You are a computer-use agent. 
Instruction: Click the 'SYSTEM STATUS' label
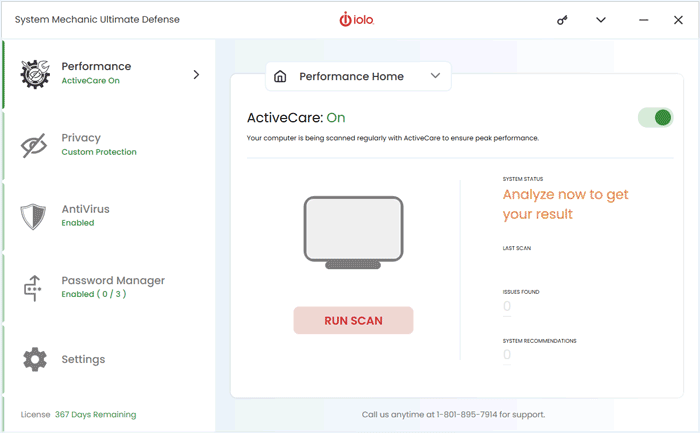(x=523, y=179)
